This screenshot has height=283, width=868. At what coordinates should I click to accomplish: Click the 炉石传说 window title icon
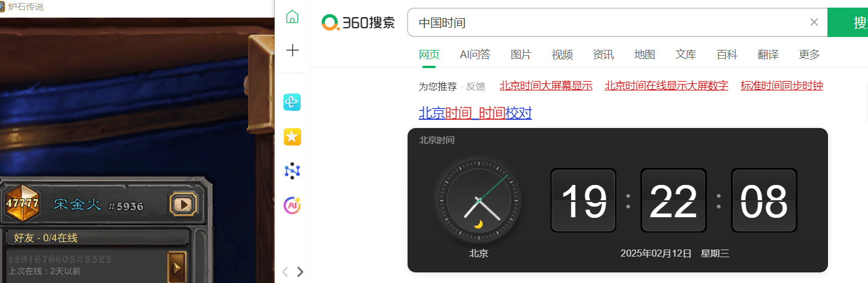click(x=2, y=6)
